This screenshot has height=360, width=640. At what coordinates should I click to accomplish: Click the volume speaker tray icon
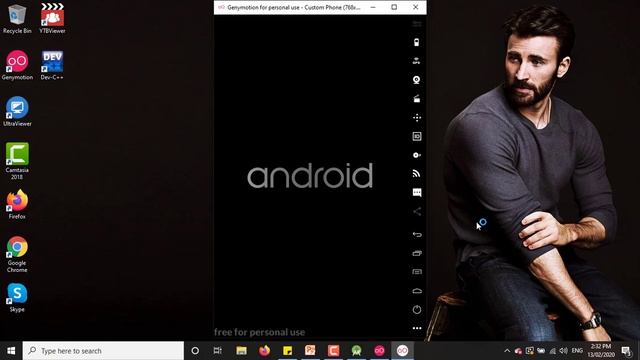click(564, 351)
